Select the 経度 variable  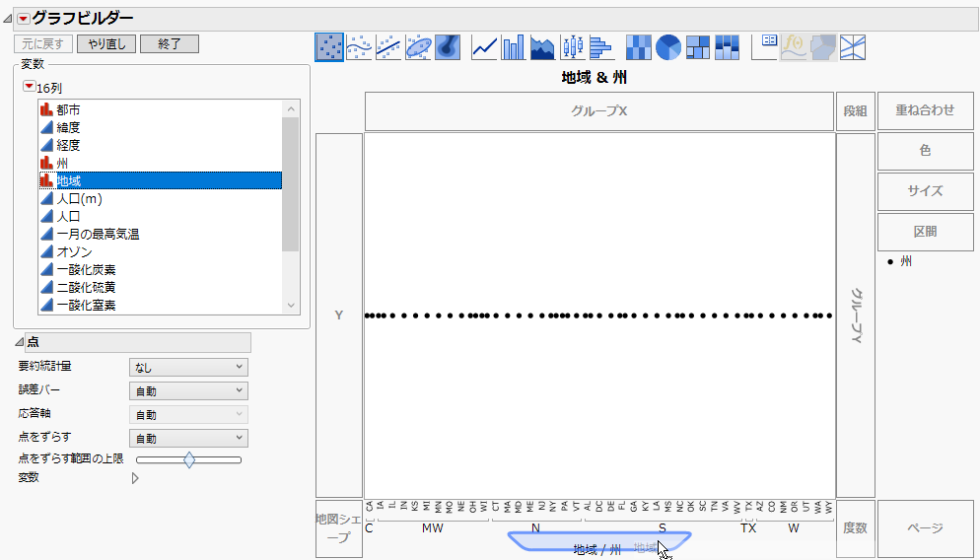click(68, 146)
